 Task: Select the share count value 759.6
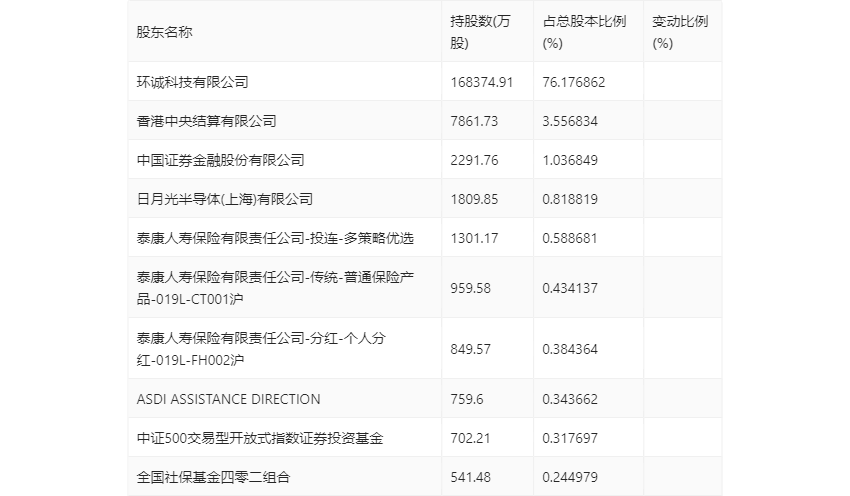(x=467, y=399)
